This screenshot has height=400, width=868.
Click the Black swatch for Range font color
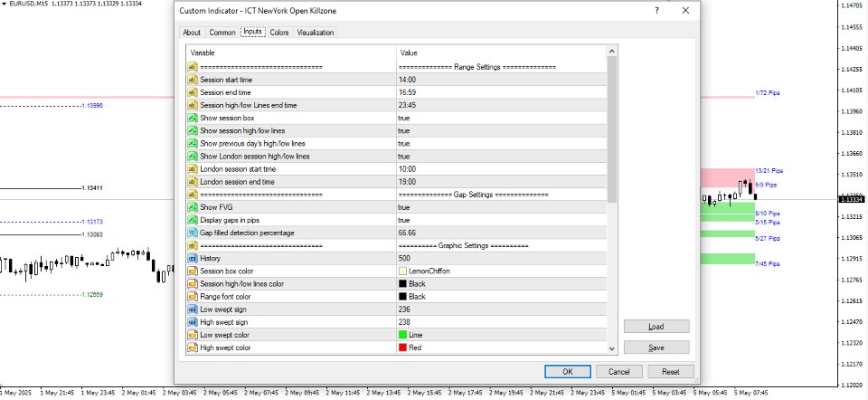pyautogui.click(x=403, y=297)
